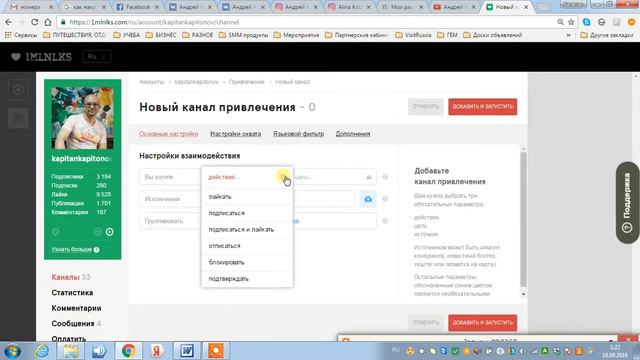The image size is (640, 360).
Task: Click browser home icon
Action: click(x=48, y=22)
